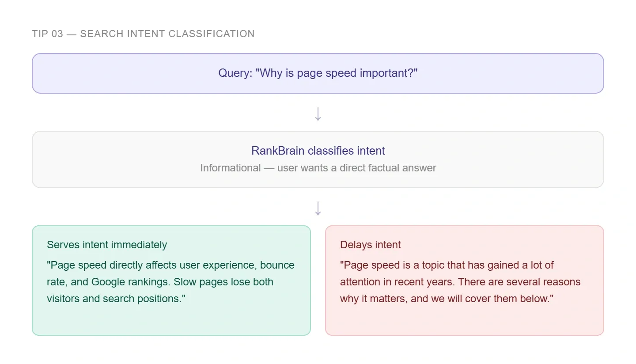Click the line starting "Page speed directly affects"
This screenshot has height=364, width=636.
click(170, 265)
